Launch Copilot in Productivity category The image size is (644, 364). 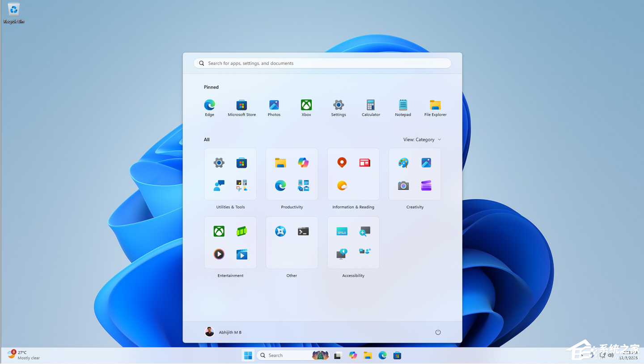303,163
